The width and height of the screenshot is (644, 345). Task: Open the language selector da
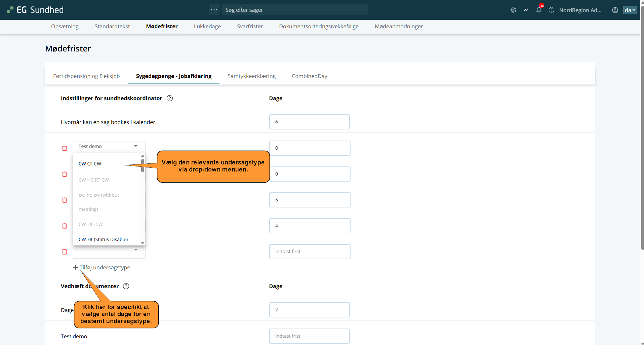pos(630,10)
